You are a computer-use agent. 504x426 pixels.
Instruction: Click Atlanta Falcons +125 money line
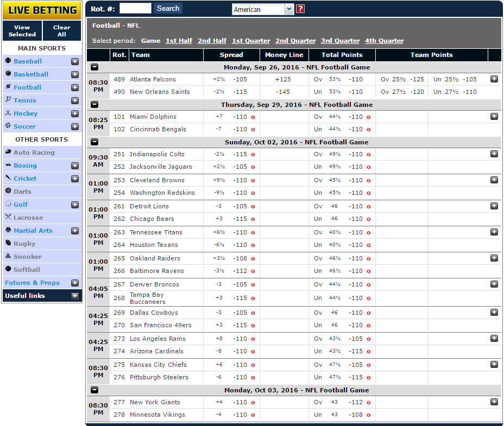tap(283, 79)
